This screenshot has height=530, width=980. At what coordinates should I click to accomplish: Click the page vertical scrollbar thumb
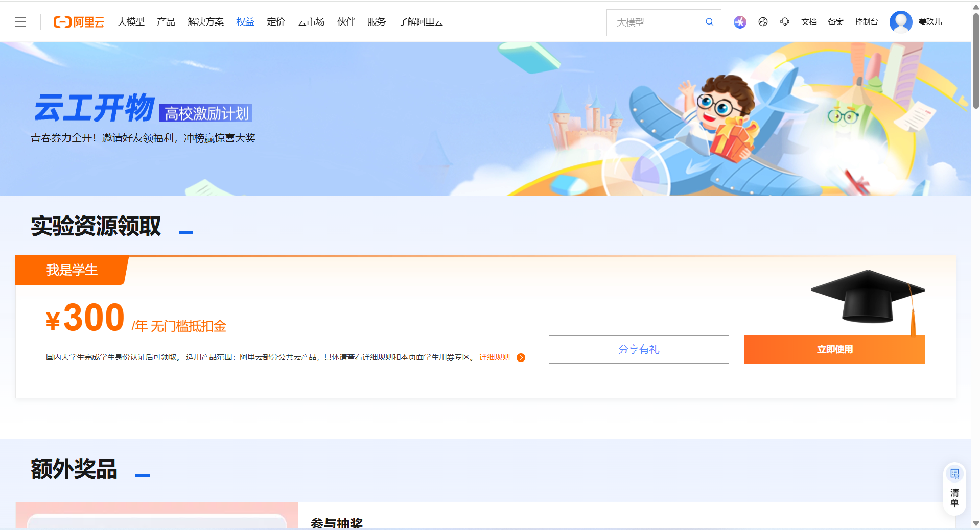pos(976,60)
